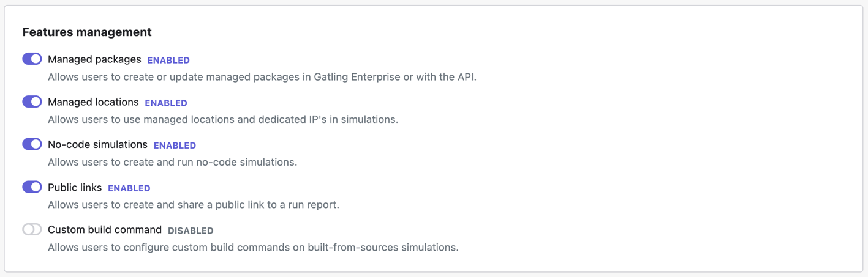The image size is (868, 277).
Task: Click the No-code simulations label
Action: click(97, 144)
